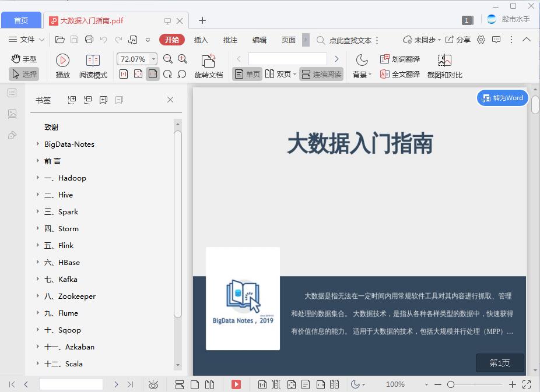
Task: Click the 播放 play icon
Action: pos(62,60)
